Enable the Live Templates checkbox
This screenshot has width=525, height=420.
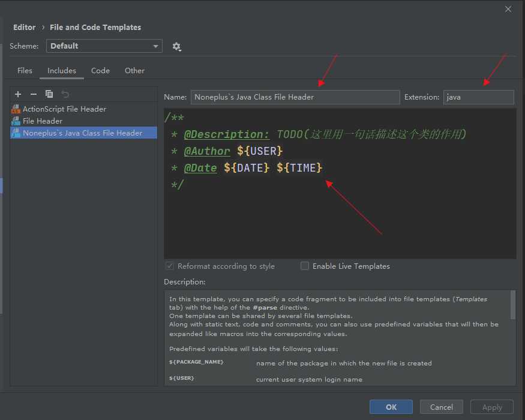[305, 266]
